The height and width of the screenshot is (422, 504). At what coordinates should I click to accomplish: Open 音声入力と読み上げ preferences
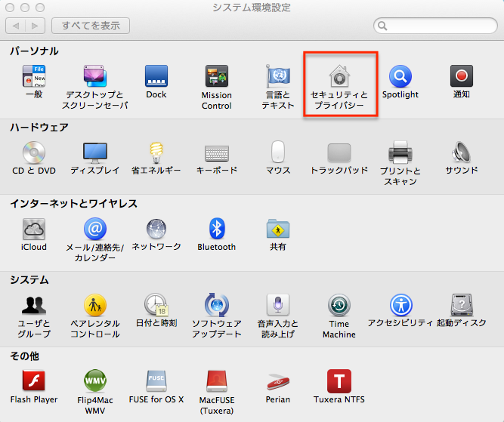coord(278,304)
